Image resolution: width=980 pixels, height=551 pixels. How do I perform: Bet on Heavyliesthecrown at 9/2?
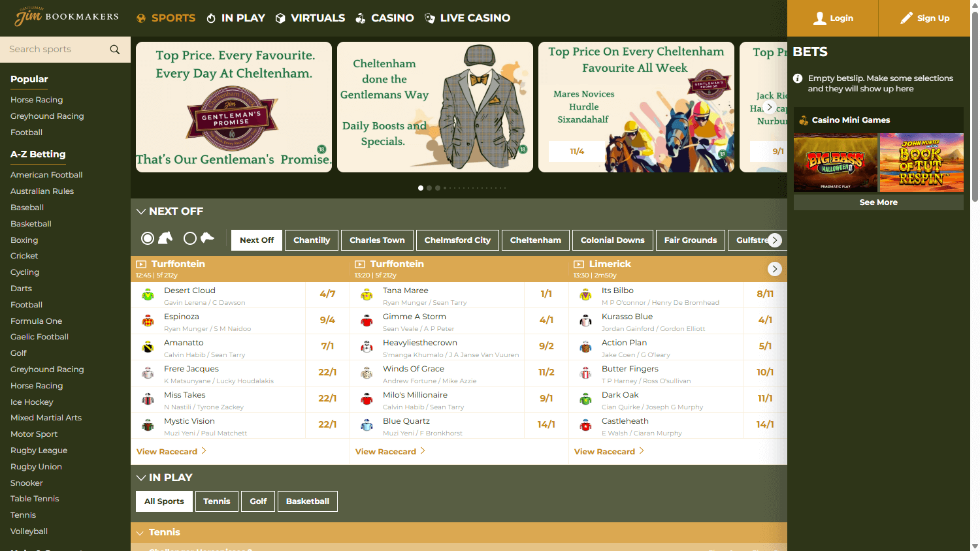click(546, 347)
